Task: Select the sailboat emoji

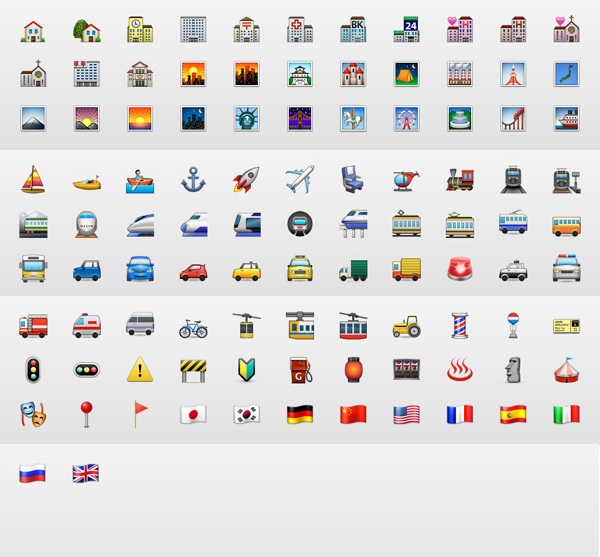Action: [33, 180]
